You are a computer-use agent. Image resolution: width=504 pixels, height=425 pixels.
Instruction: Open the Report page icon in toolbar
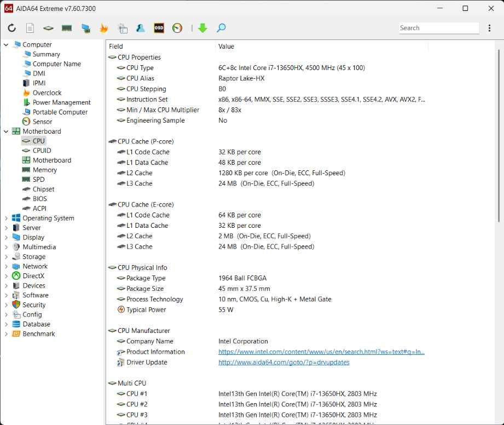click(x=30, y=28)
